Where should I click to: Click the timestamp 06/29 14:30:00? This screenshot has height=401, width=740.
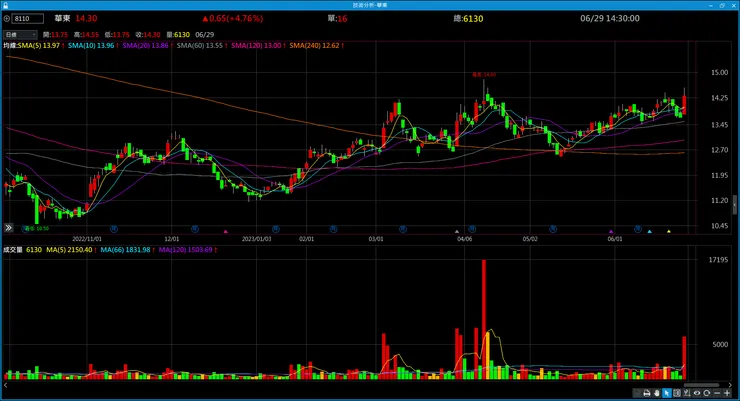610,18
